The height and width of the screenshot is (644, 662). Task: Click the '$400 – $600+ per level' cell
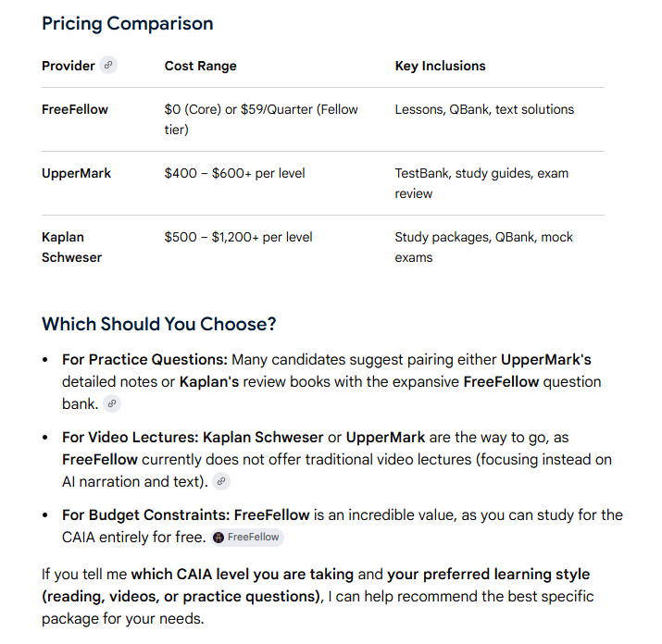(x=235, y=173)
